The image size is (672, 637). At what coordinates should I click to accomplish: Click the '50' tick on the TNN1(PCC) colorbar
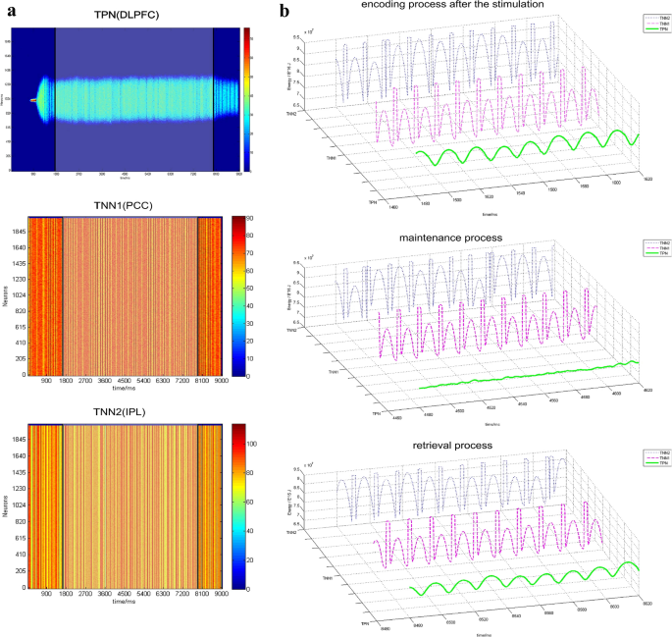[250, 289]
